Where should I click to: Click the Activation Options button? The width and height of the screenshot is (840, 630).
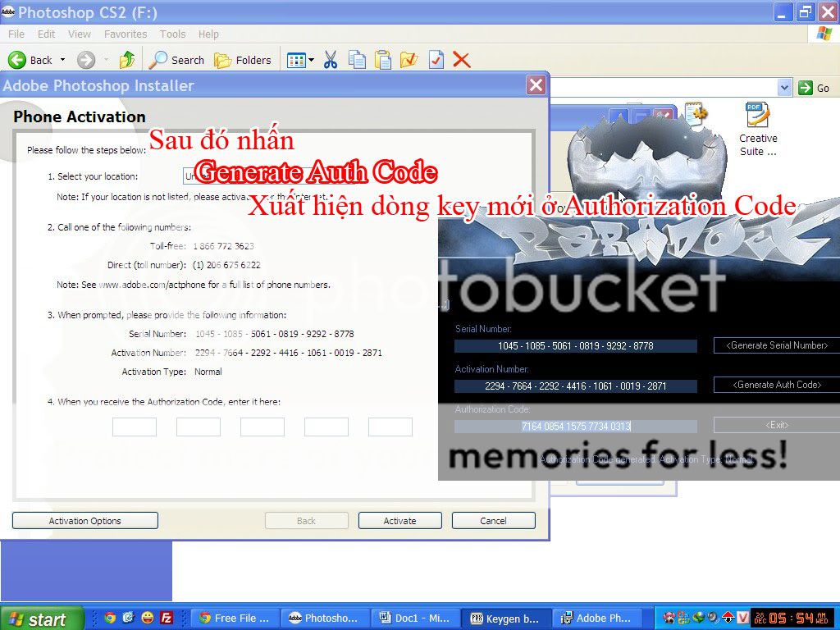[85, 521]
